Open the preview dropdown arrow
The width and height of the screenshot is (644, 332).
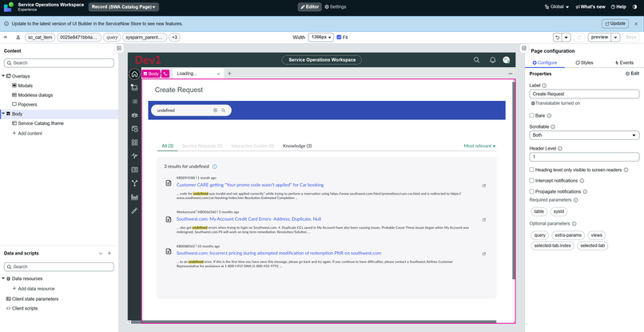pos(616,38)
